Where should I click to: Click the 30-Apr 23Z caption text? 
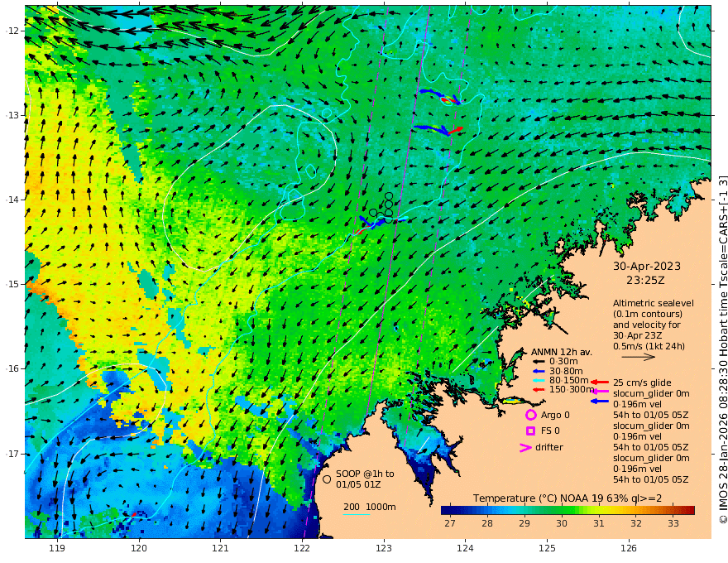[x=638, y=335]
